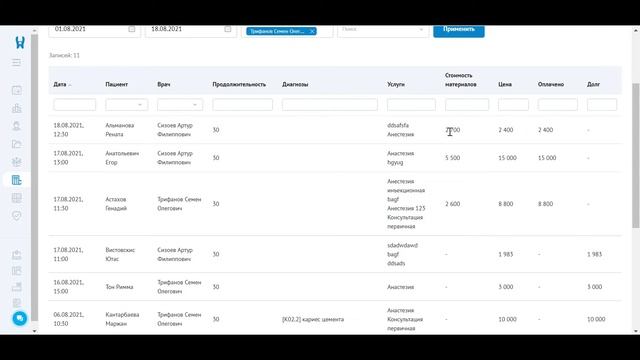Toggle the hamburger menu in the sidebar
The image size is (640, 360).
pyautogui.click(x=16, y=62)
